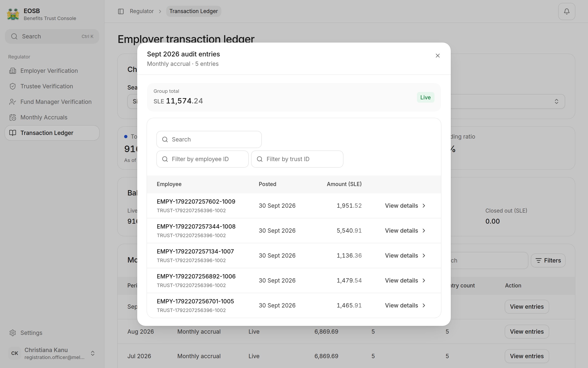
Task: Click the EOSB coat of arms logo
Action: 13,14
